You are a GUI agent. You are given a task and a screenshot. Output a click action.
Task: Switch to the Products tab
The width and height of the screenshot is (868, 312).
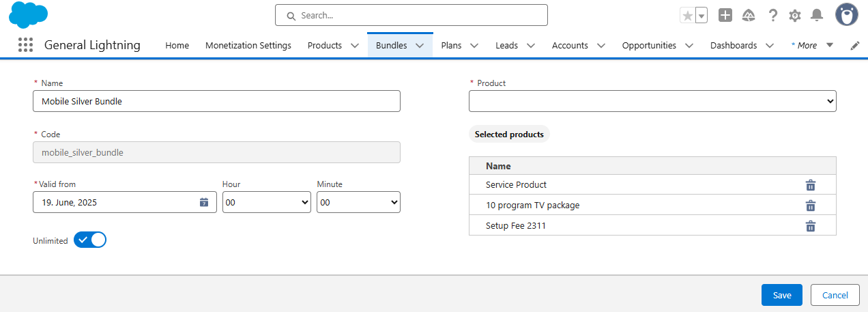[x=325, y=46]
